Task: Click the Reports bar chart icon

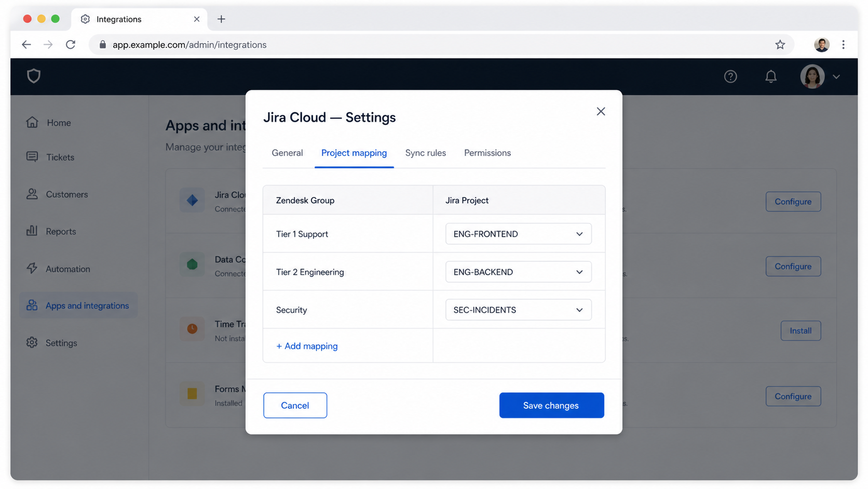Action: click(x=32, y=231)
